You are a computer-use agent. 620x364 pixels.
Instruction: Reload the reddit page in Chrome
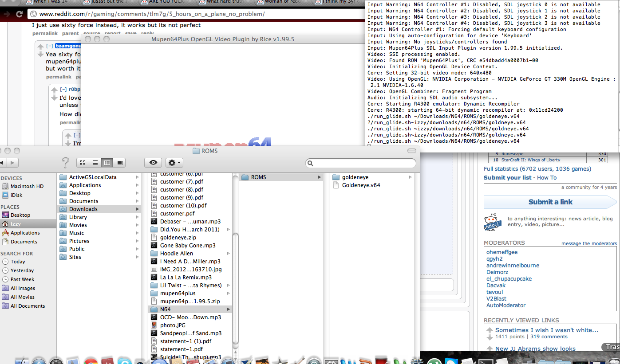tap(20, 14)
